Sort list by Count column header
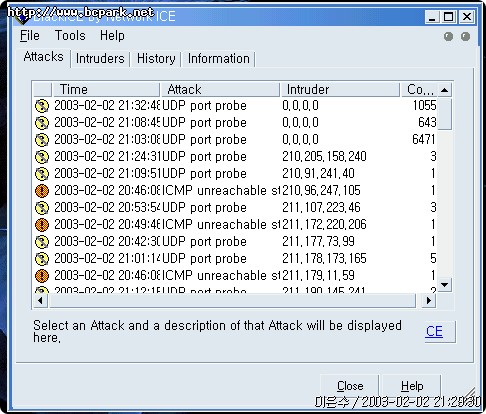The height and width of the screenshot is (414, 486). point(419,89)
